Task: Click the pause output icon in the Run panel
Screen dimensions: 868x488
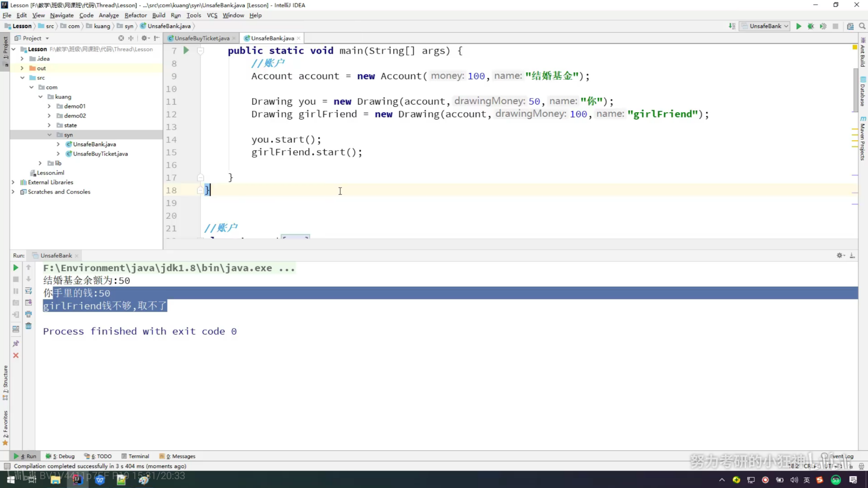Action: tap(16, 291)
